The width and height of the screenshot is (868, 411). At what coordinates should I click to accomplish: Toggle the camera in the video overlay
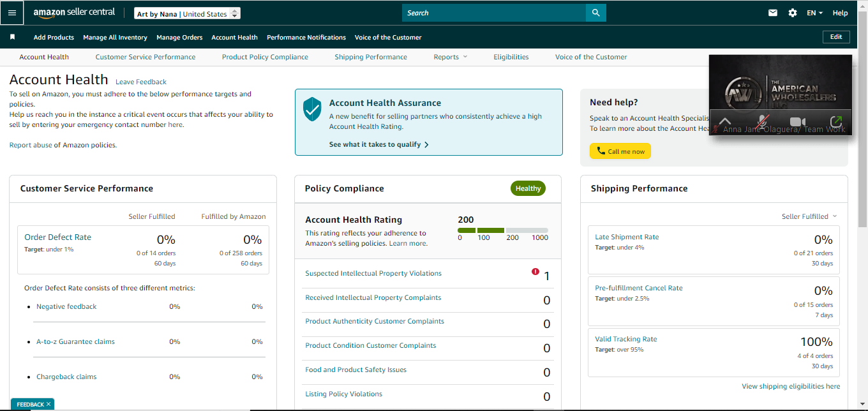pyautogui.click(x=797, y=121)
